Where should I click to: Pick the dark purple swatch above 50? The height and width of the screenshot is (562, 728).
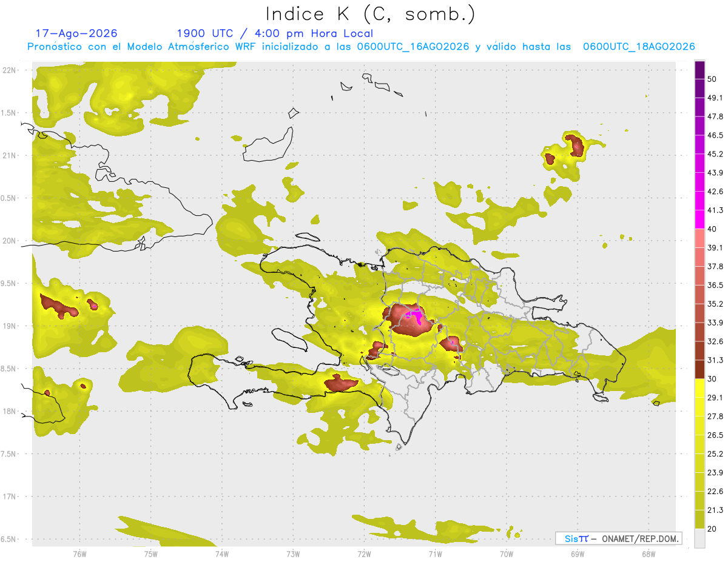click(x=699, y=70)
